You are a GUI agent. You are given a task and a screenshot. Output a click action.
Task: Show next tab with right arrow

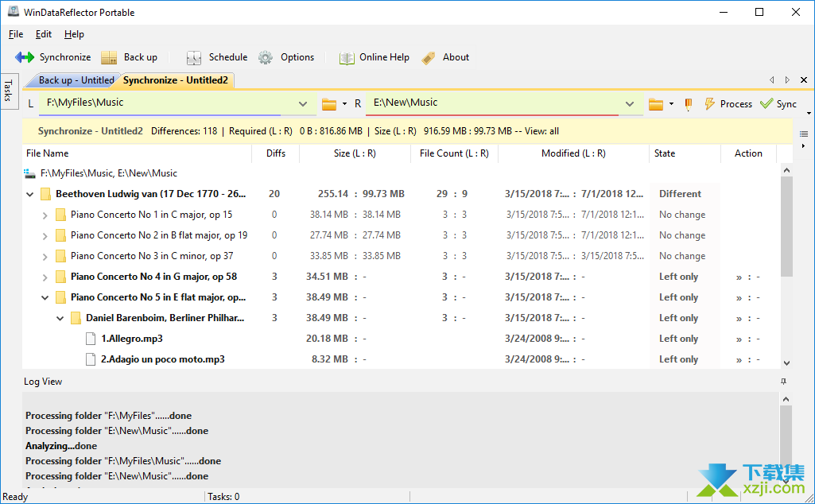(x=787, y=79)
